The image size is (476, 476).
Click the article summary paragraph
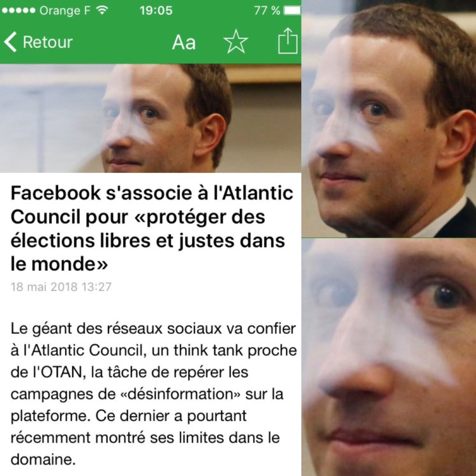point(154,394)
